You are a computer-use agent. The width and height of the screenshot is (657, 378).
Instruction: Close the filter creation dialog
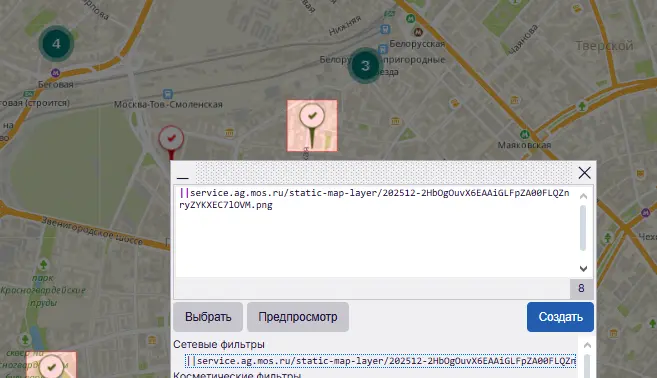[585, 173]
